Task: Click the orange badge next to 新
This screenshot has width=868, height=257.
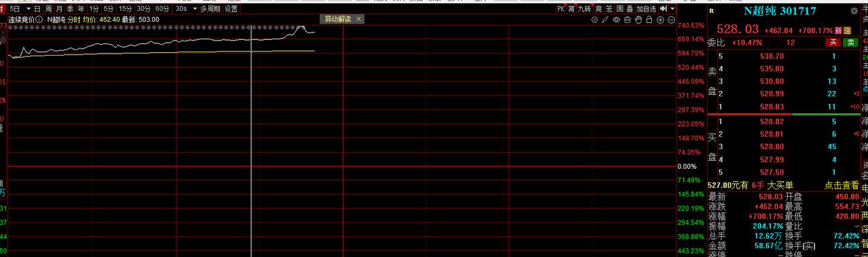Action: pyautogui.click(x=847, y=31)
